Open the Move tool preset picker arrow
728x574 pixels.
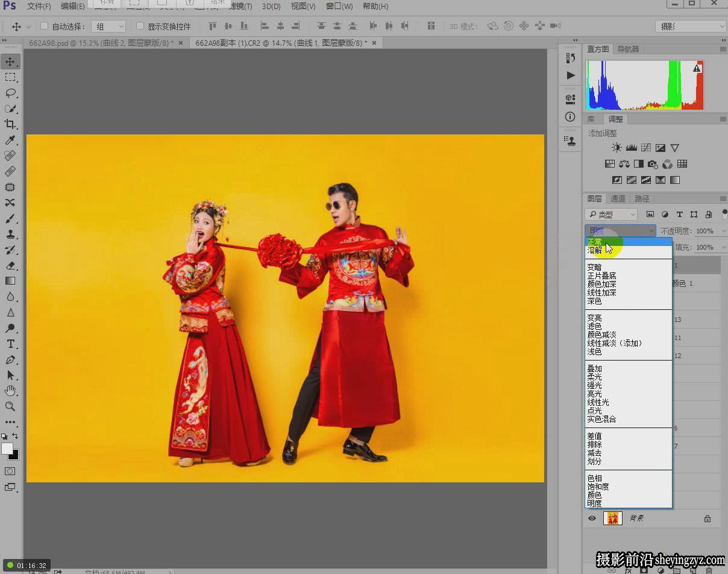[x=28, y=27]
